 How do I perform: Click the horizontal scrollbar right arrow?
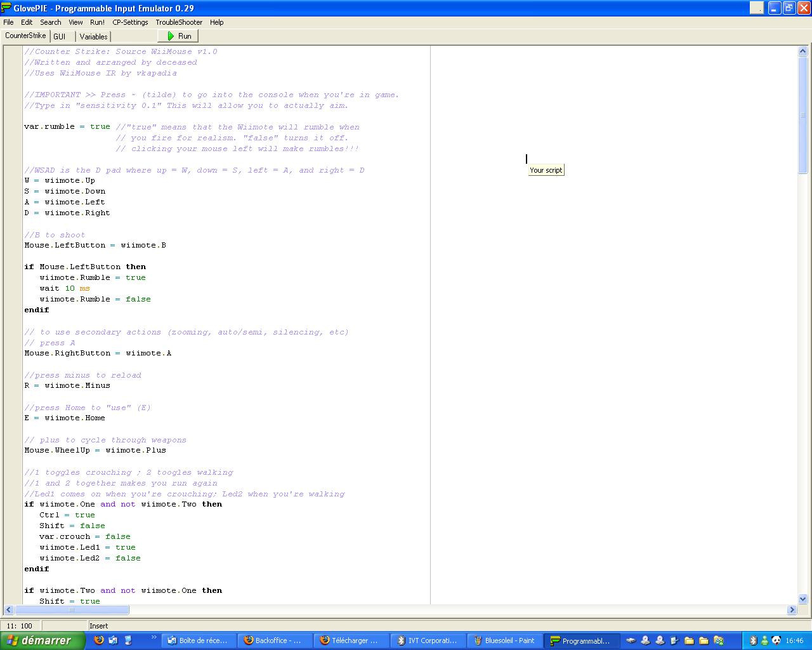point(792,609)
